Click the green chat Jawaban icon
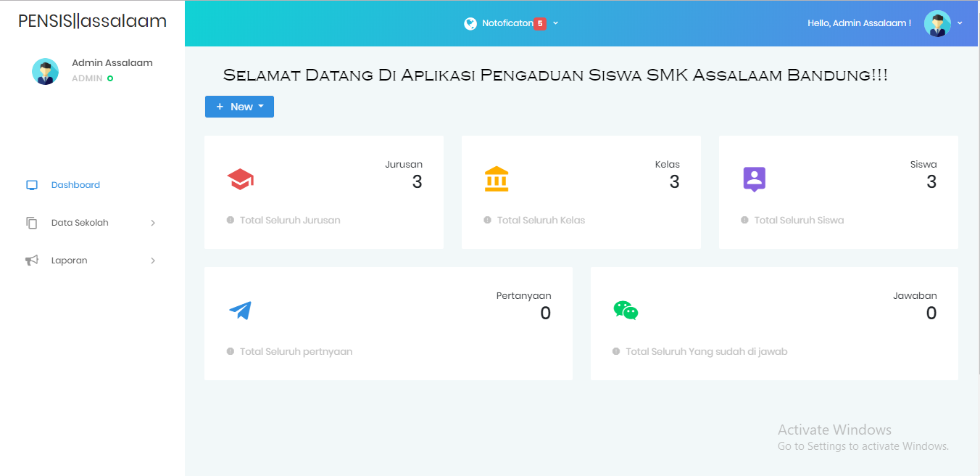This screenshot has height=476, width=980. (626, 311)
